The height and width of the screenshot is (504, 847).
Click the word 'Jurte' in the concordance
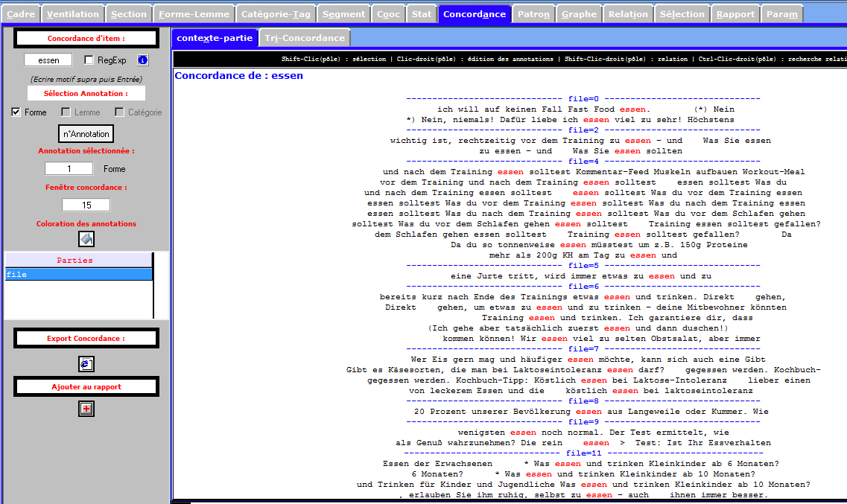coord(490,276)
